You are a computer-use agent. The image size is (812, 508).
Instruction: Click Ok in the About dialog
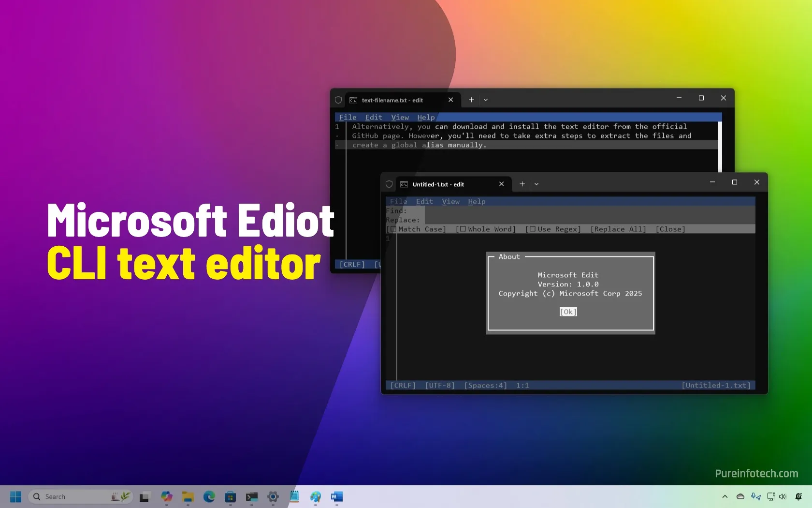point(568,312)
